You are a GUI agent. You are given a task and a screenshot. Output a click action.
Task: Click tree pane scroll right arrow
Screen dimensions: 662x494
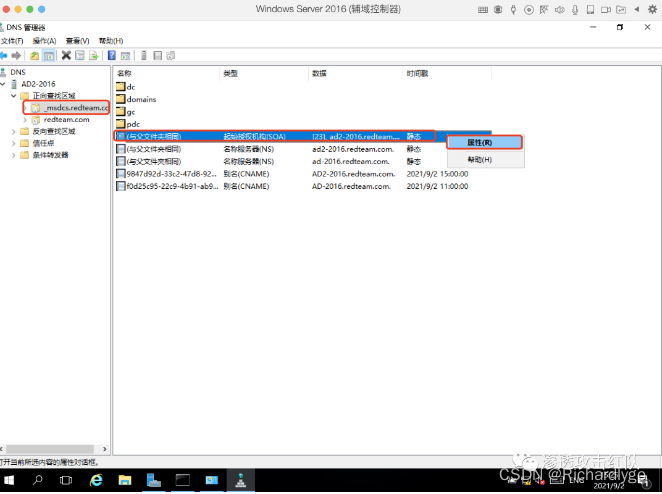pos(105,449)
